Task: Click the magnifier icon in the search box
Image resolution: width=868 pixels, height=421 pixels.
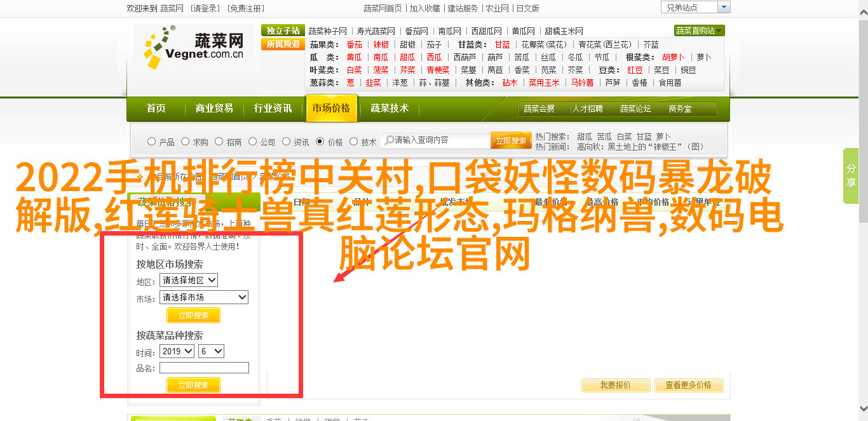Action: click(x=388, y=140)
